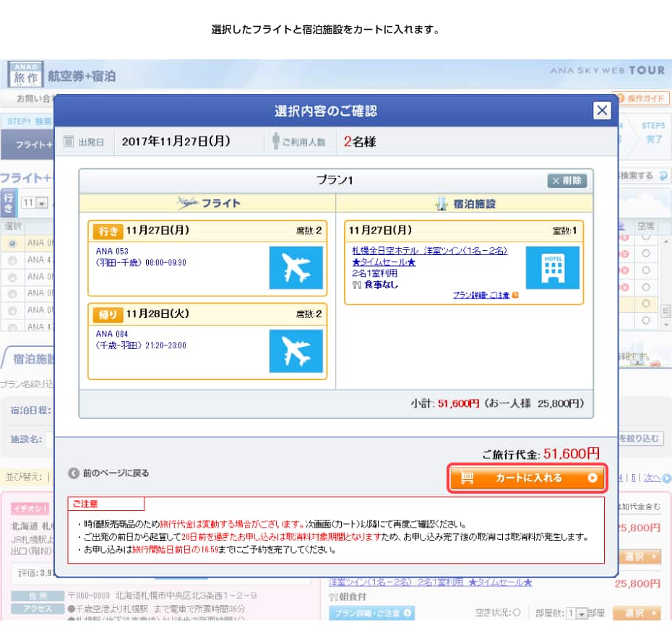Close the 選択内容のご確認 dialog with X
Image resolution: width=672 pixels, height=636 pixels.
pos(602,111)
